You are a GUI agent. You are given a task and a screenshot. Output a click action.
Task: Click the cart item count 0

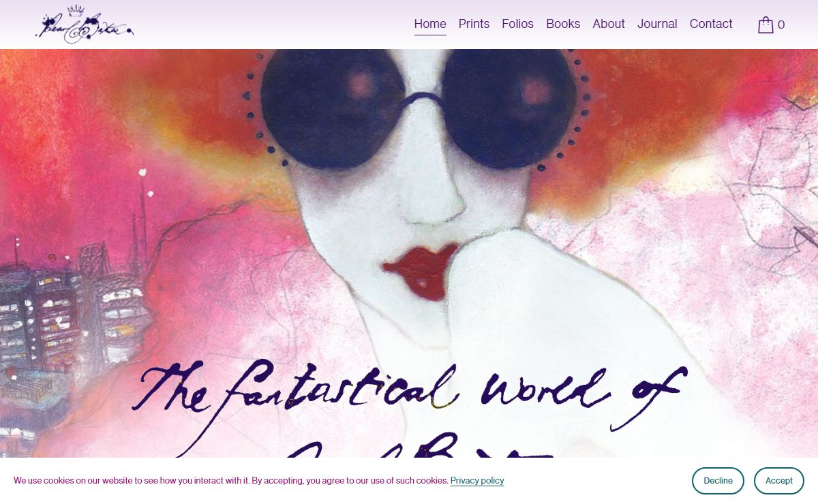[781, 25]
